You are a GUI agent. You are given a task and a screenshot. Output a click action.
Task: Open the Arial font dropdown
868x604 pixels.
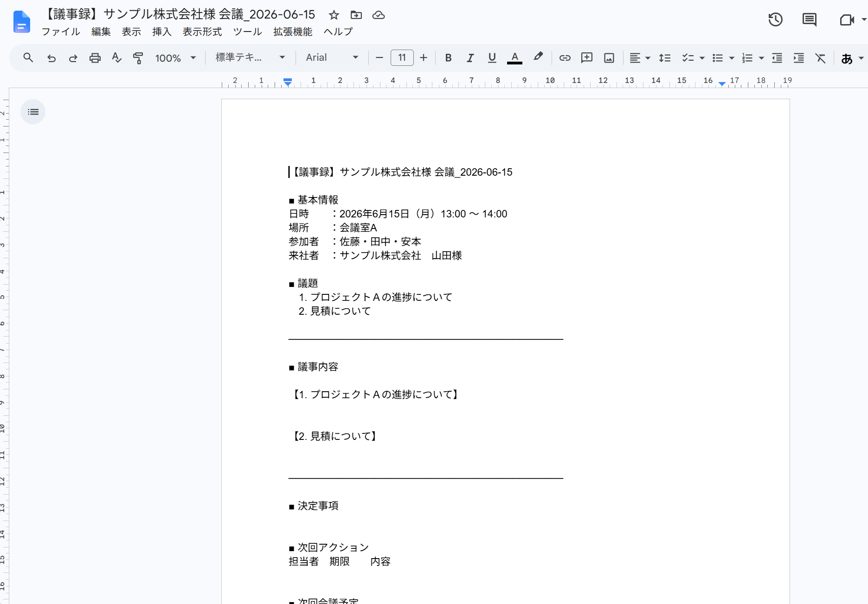(x=332, y=57)
